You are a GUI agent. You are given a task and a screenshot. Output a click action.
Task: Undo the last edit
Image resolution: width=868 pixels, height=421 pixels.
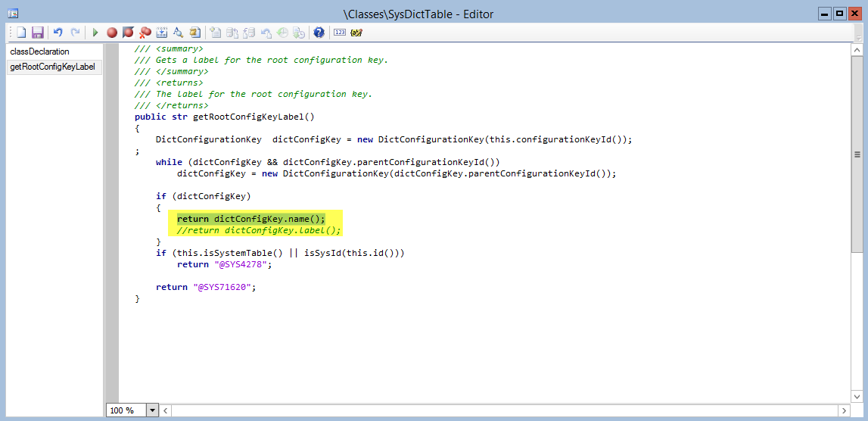coord(58,33)
